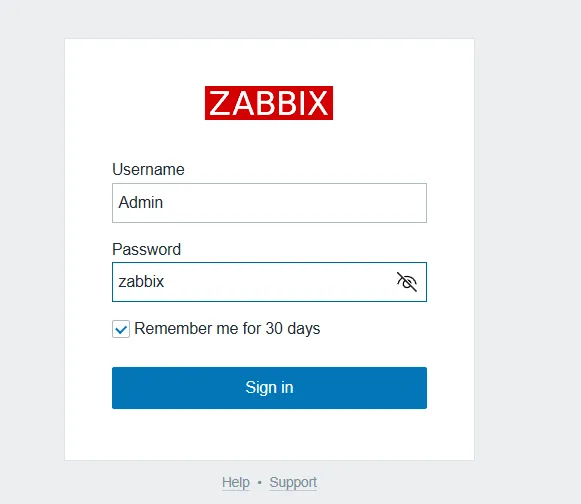The height and width of the screenshot is (504, 581).
Task: Click the Username label text
Action: point(148,169)
